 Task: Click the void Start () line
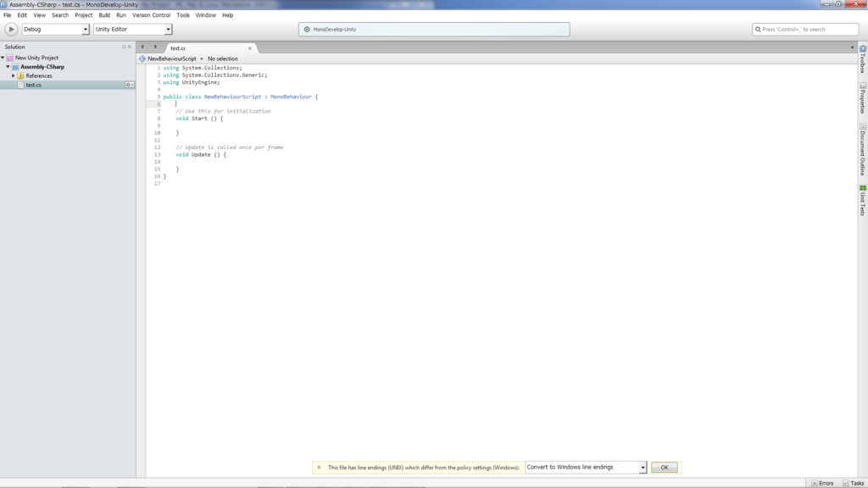click(x=199, y=119)
